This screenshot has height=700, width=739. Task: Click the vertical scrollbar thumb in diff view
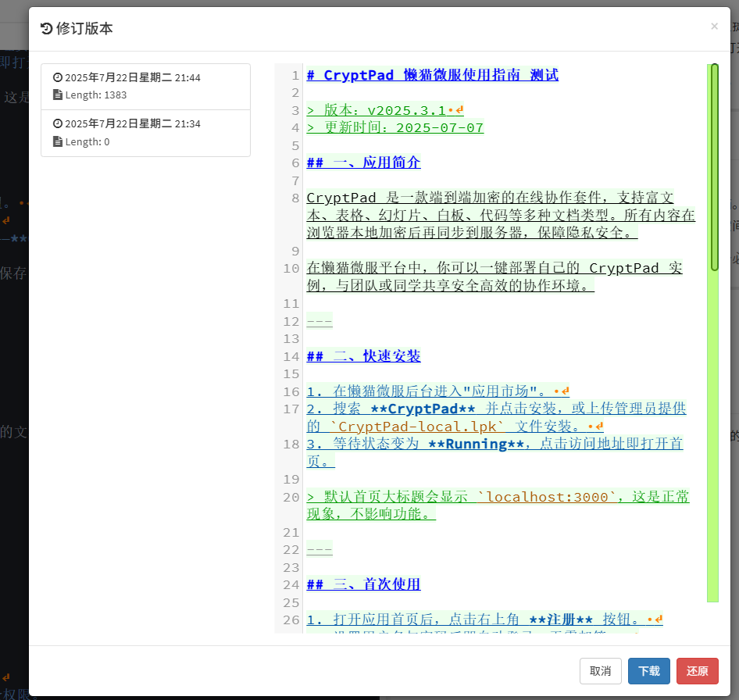click(715, 167)
